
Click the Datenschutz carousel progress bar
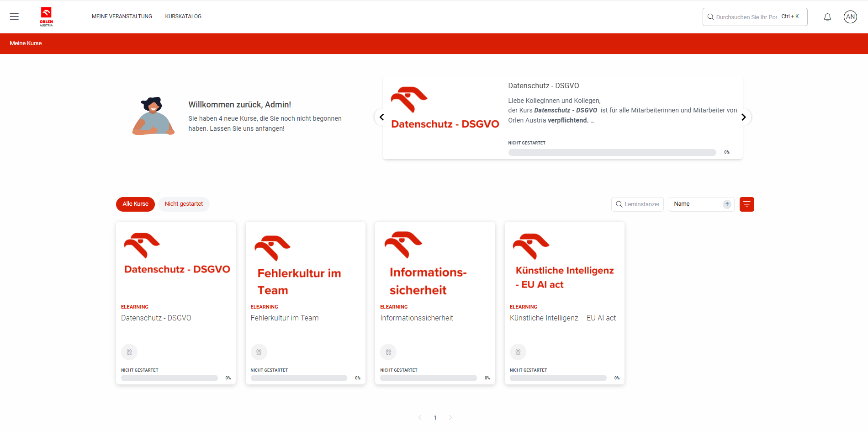coord(612,153)
